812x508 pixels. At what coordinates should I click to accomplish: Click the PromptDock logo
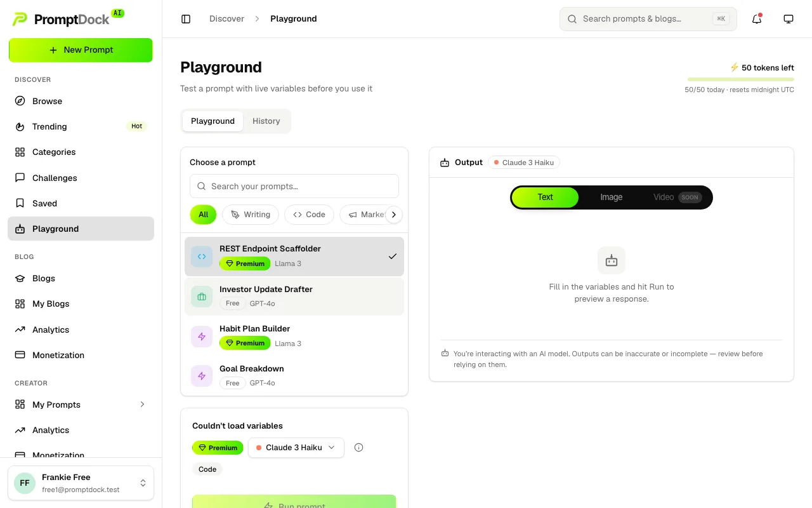(x=68, y=18)
